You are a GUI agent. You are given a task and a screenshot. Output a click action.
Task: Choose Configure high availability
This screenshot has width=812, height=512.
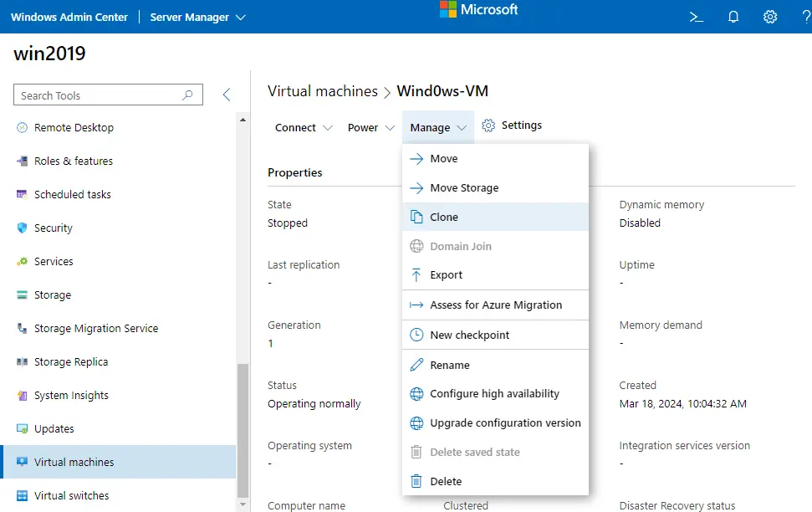(x=495, y=394)
